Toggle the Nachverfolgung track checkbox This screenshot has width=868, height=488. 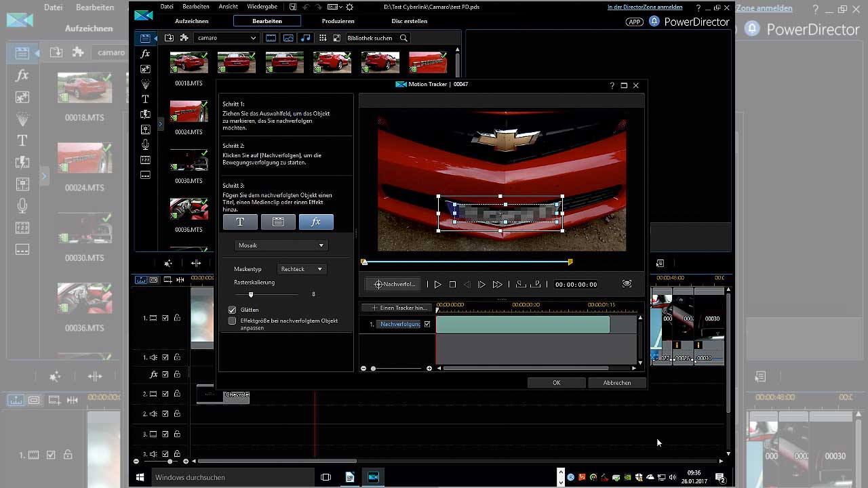pos(427,324)
